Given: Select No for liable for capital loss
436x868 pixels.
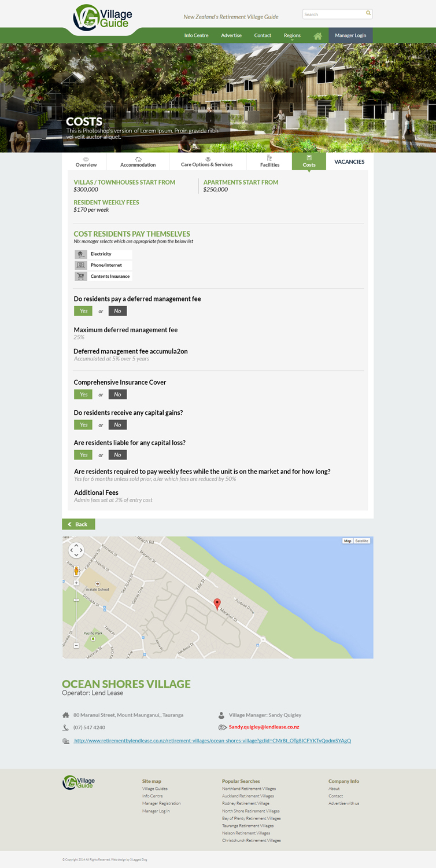Looking at the screenshot, I should click(117, 455).
